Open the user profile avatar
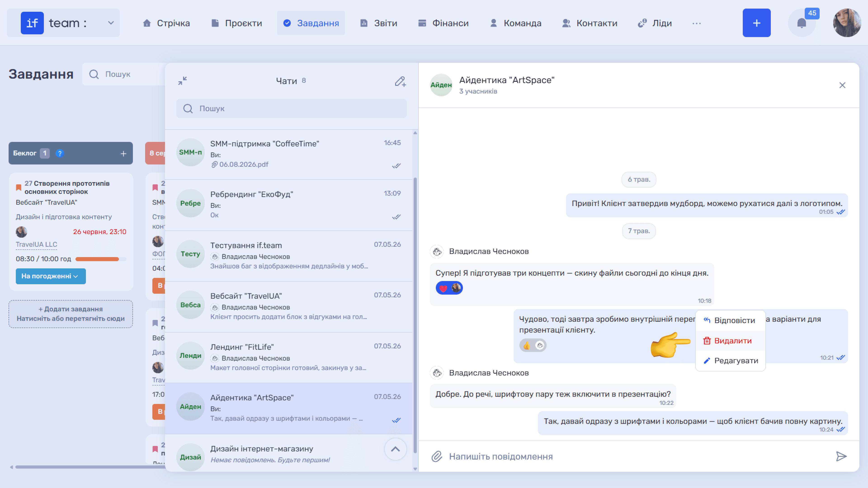Screen dimensions: 868x488 847,23
